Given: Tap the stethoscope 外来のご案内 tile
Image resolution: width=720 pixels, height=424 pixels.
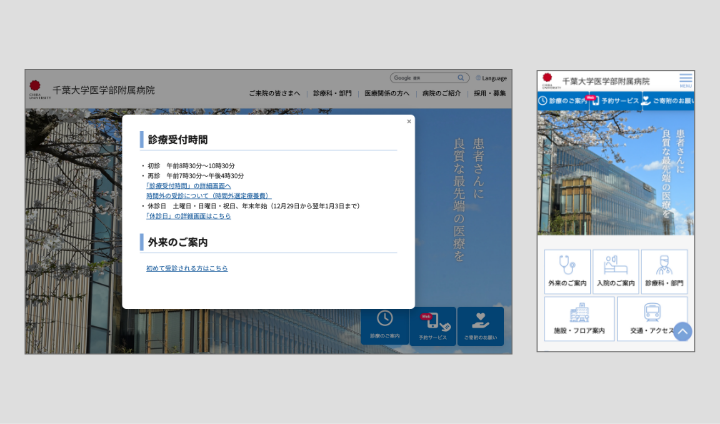Looking at the screenshot, I should tap(566, 271).
